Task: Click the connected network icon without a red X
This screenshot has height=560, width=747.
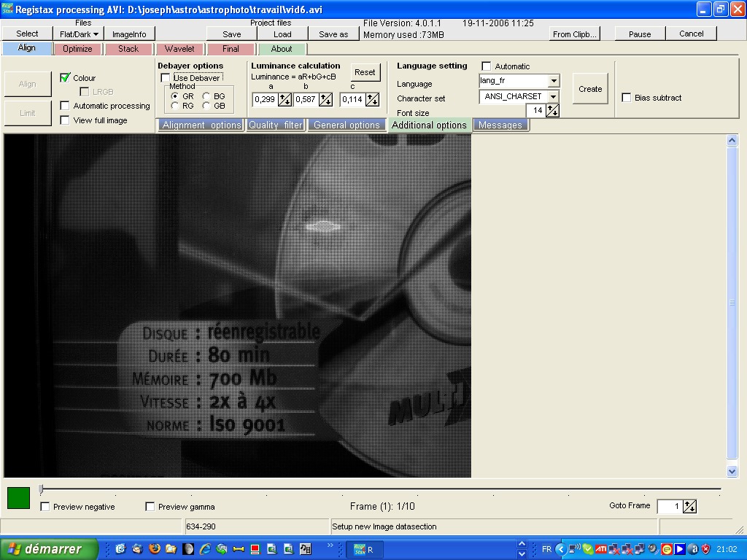Action: [x=639, y=549]
